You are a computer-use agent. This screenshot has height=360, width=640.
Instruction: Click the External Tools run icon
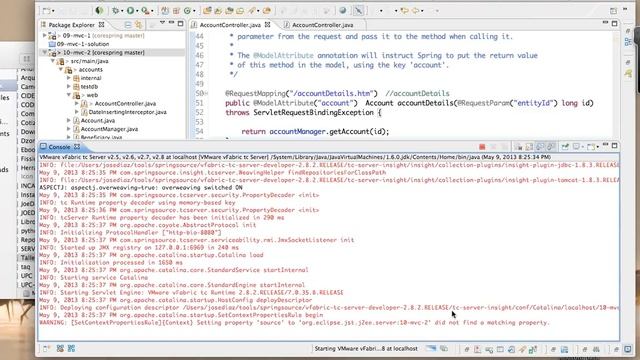(145, 11)
